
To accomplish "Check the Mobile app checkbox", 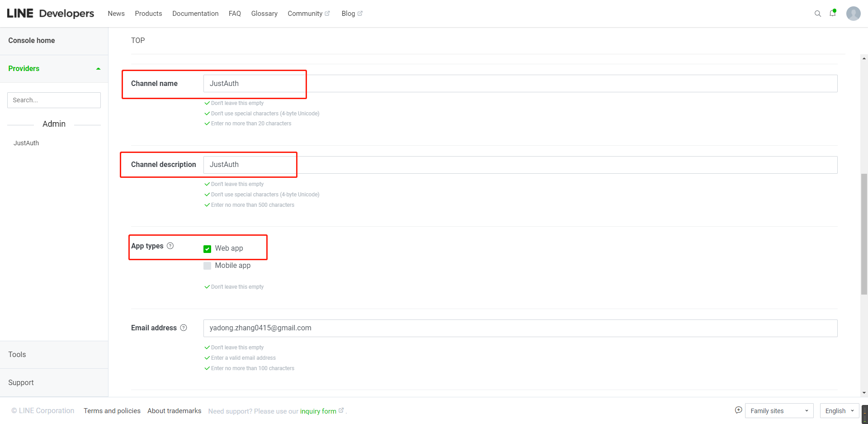I will click(207, 266).
